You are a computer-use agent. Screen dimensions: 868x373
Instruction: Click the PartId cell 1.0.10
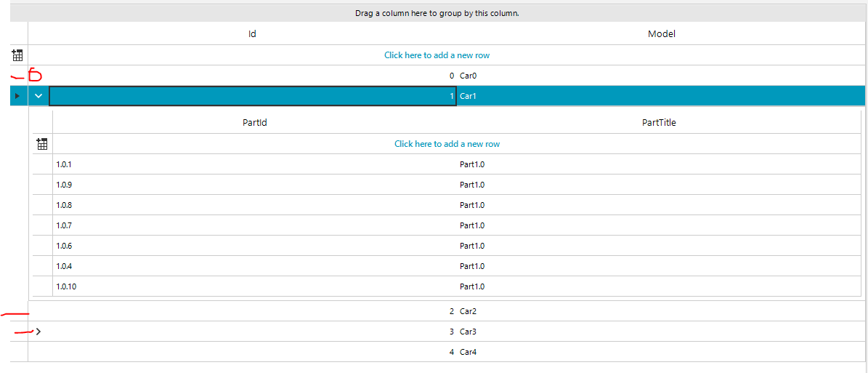coord(66,286)
